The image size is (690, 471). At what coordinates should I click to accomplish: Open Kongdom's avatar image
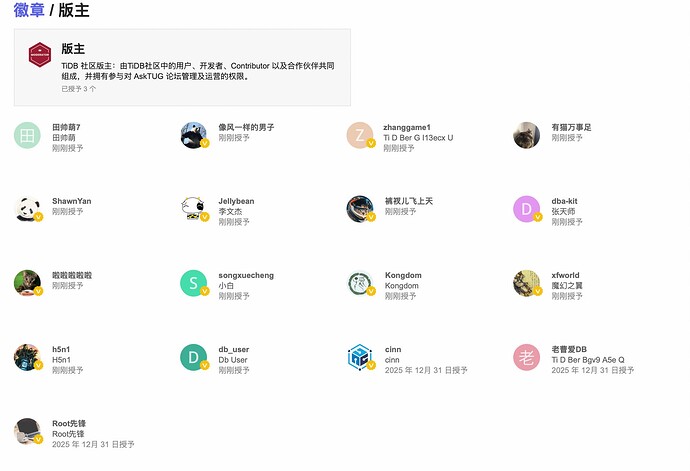pyautogui.click(x=360, y=283)
